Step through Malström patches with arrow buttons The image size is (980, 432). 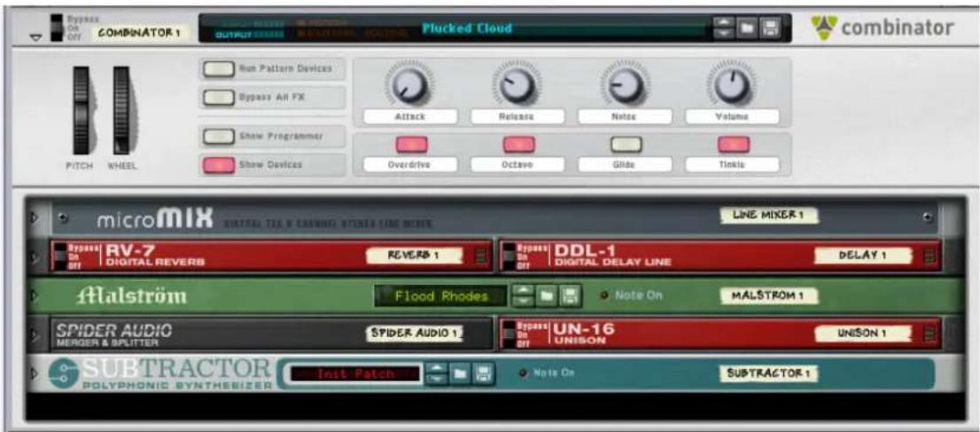(522, 296)
